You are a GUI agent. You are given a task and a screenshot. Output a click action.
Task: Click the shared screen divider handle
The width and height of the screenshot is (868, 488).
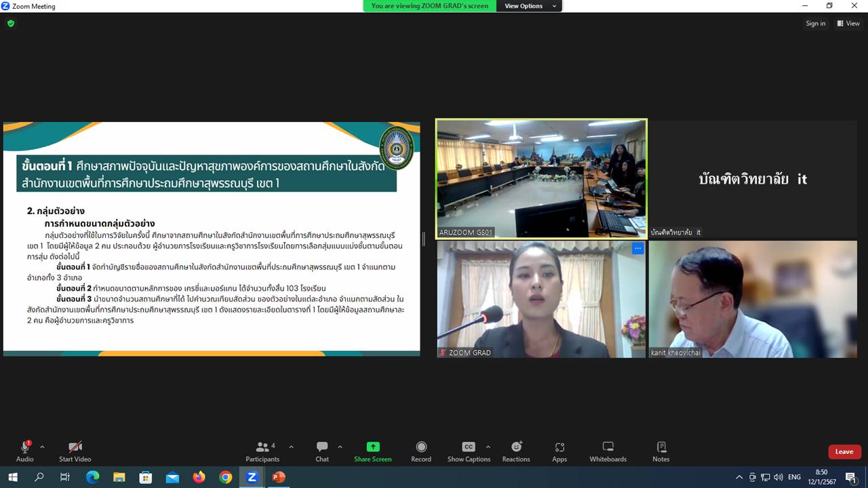(425, 239)
